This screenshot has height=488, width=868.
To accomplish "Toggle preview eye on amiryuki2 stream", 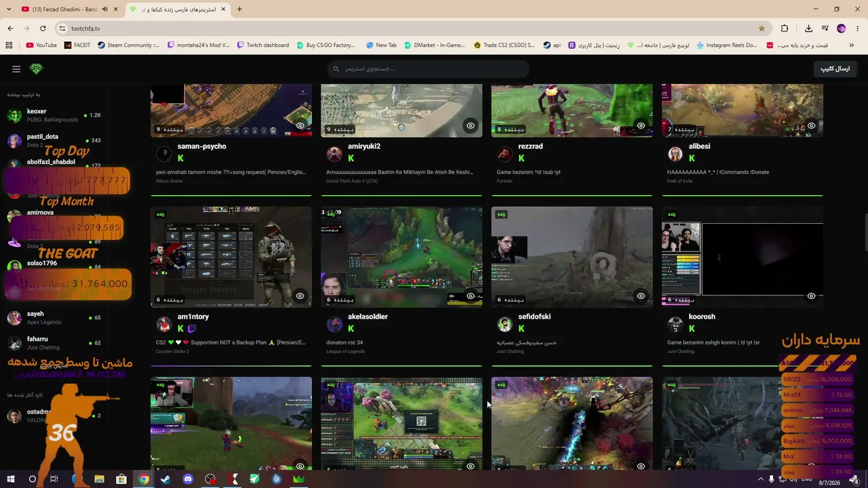I will (x=471, y=125).
